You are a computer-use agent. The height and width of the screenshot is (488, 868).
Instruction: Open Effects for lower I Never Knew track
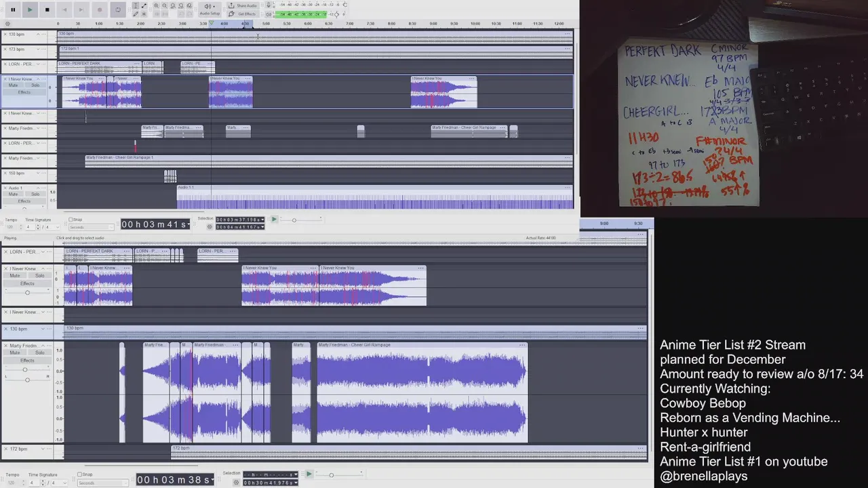(x=27, y=283)
